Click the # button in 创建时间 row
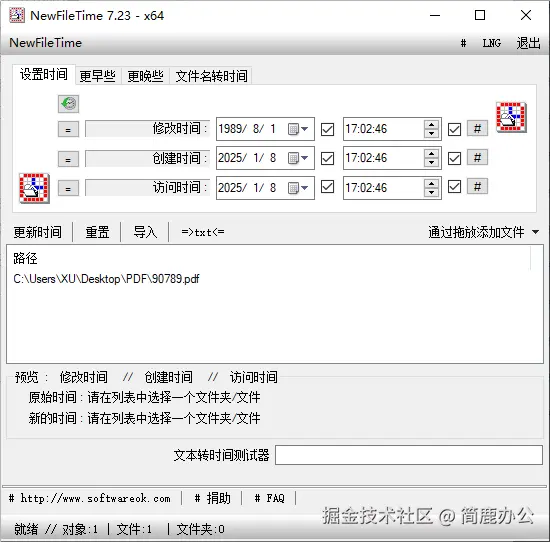The height and width of the screenshot is (542, 550). (x=477, y=158)
